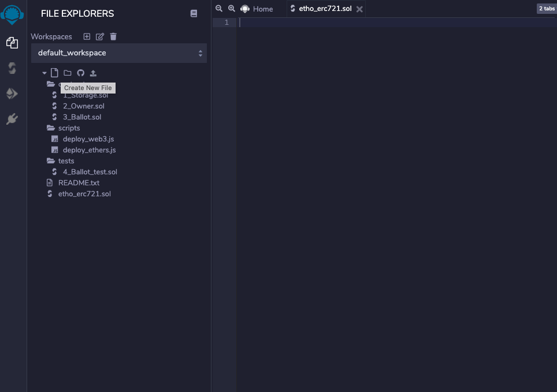Click document icon beside README.txt
The width and height of the screenshot is (557, 392).
point(50,183)
